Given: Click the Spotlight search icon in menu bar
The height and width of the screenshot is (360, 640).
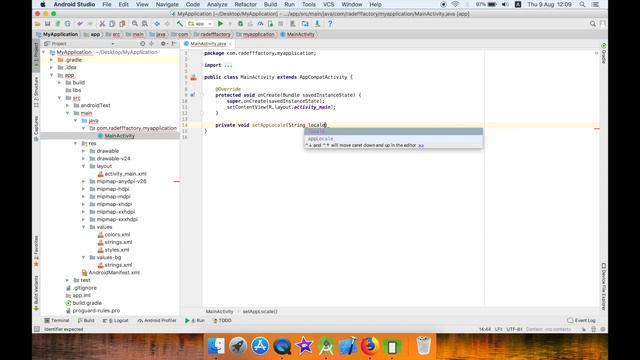Looking at the screenshot, I should coord(582,4).
